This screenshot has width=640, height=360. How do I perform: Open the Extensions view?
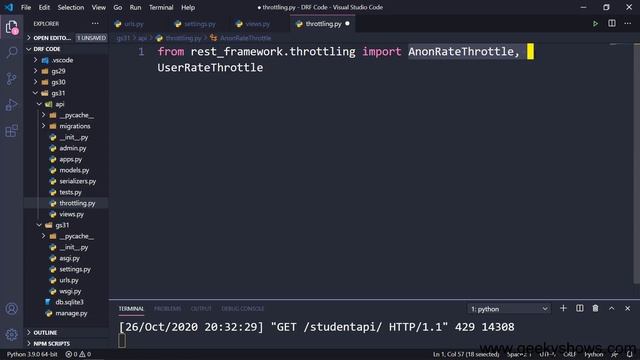coord(12,131)
